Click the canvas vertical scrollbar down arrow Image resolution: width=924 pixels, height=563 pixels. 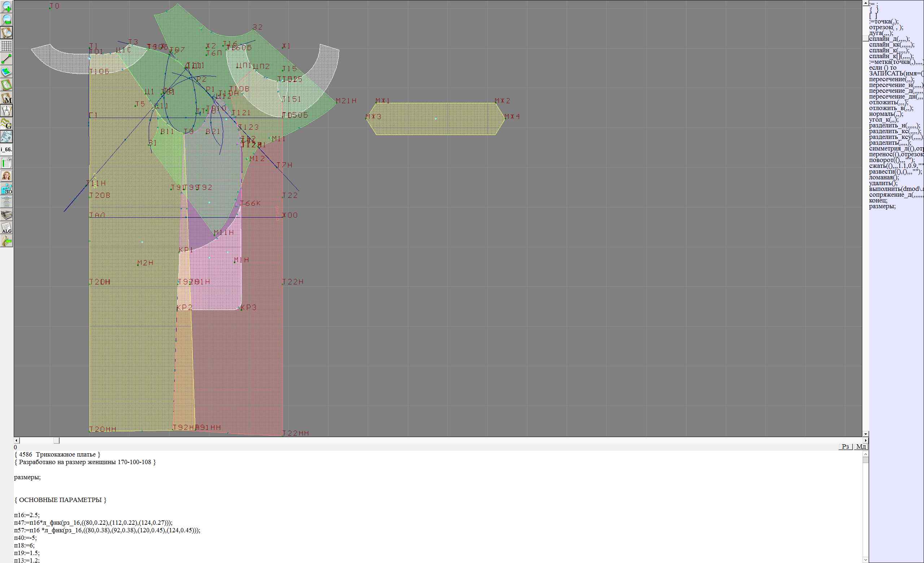pos(866,434)
